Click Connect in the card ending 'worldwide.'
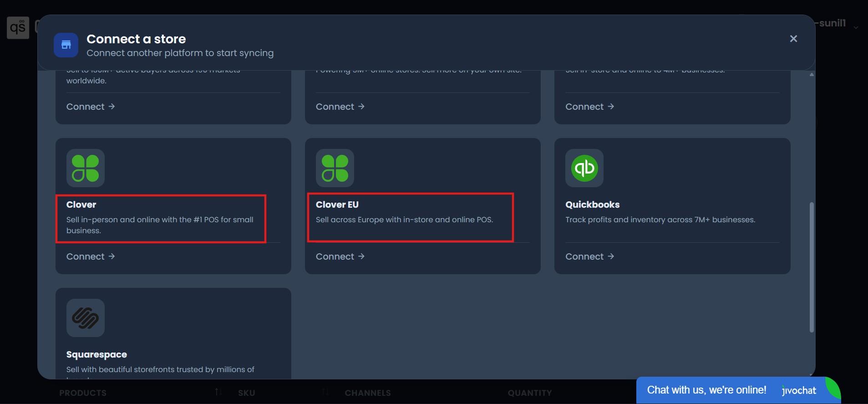This screenshot has width=868, height=404. pyautogui.click(x=91, y=107)
